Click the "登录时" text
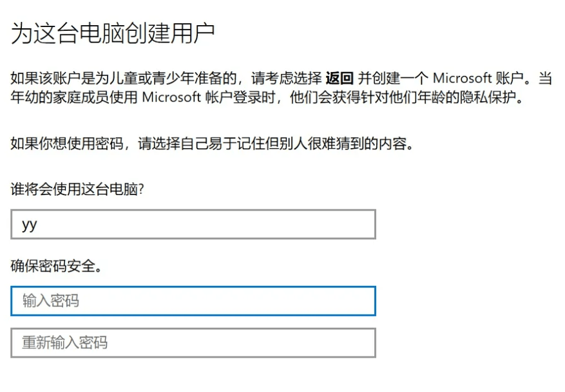 (x=250, y=98)
